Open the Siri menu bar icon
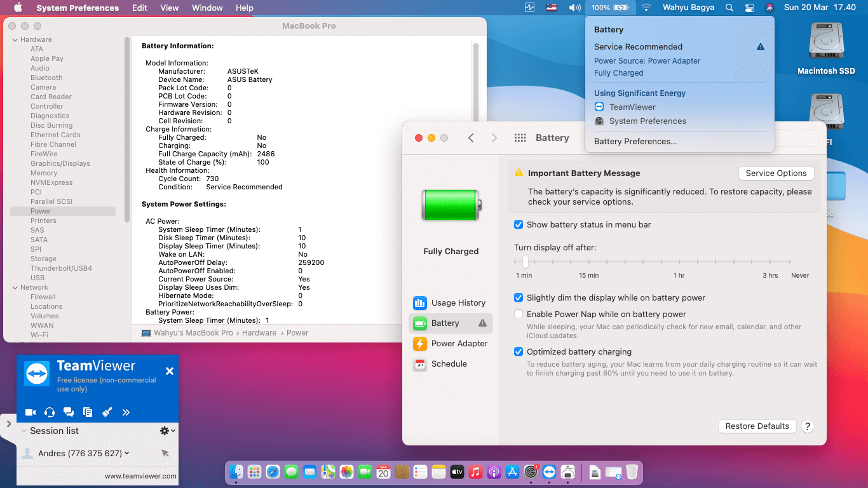Screen dimensions: 868x488 (x=770, y=8)
